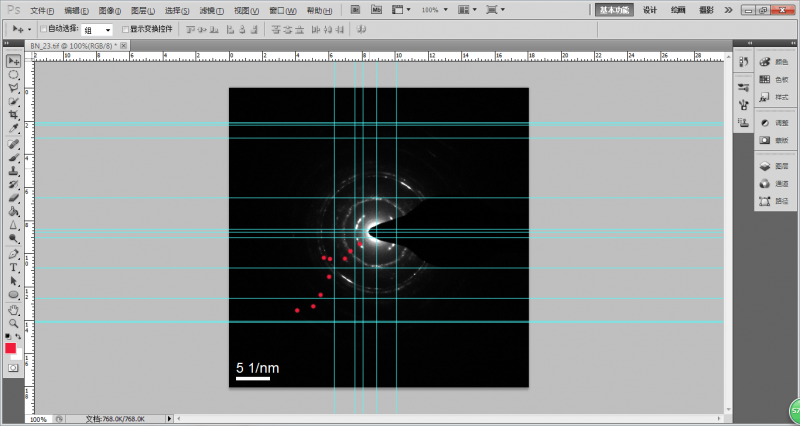
Task: Enable the 自动选择 checkbox
Action: 42,29
